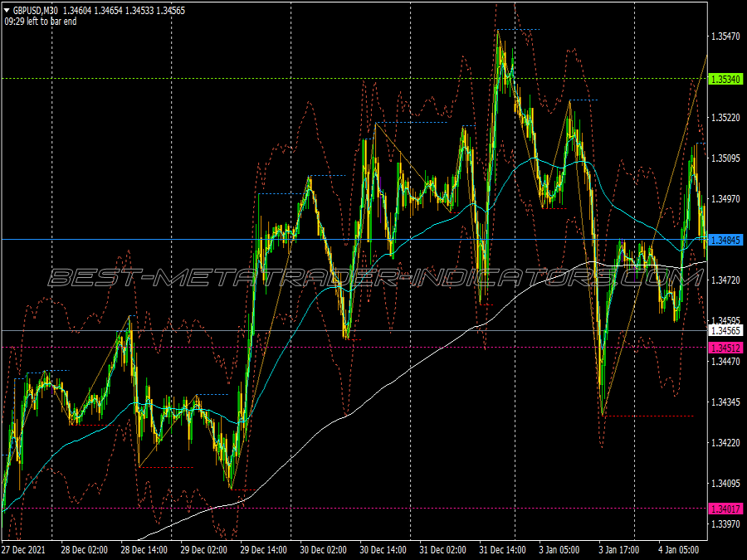Open chart menu triangle beside GBPUSD,M30
Screen dimensions: 747x560
7,11
